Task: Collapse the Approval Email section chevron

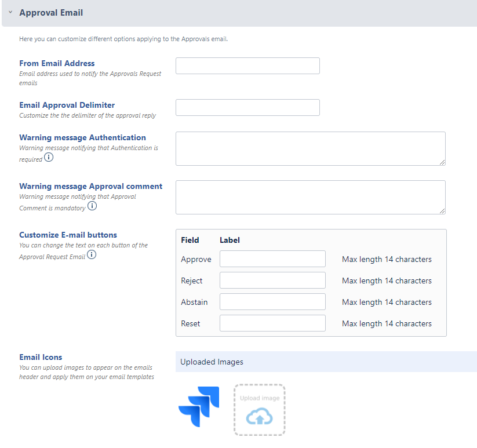Action: click(10, 12)
